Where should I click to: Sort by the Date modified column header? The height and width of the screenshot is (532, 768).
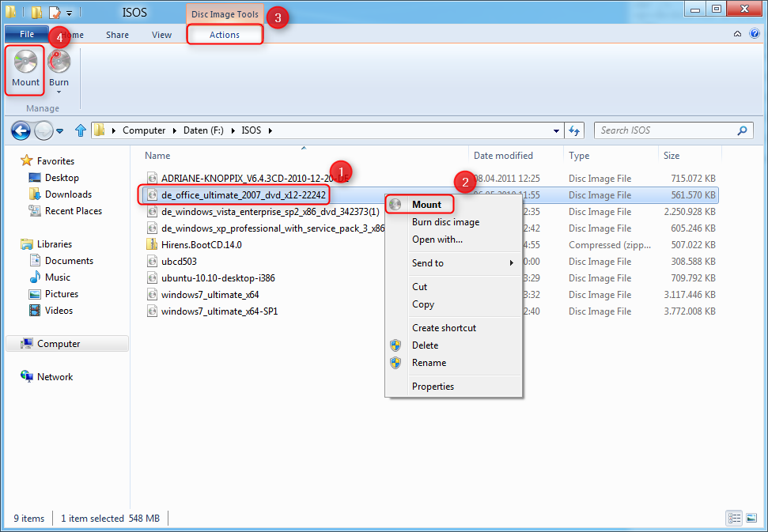coord(503,156)
